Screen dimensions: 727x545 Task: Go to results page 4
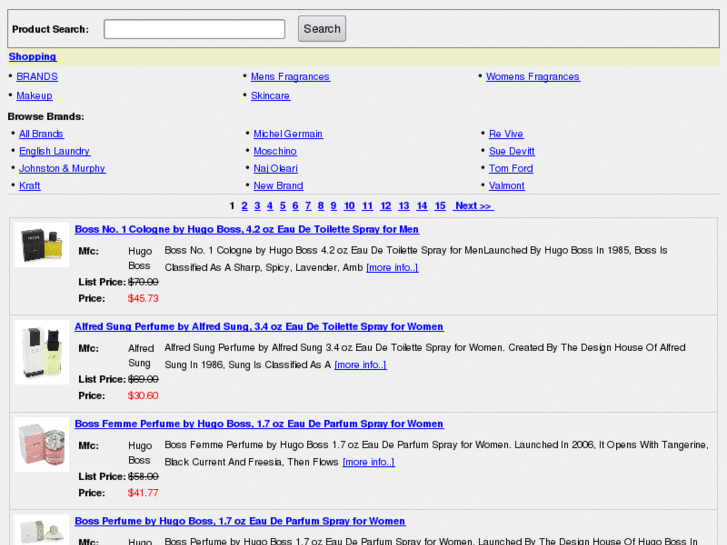[x=270, y=206]
